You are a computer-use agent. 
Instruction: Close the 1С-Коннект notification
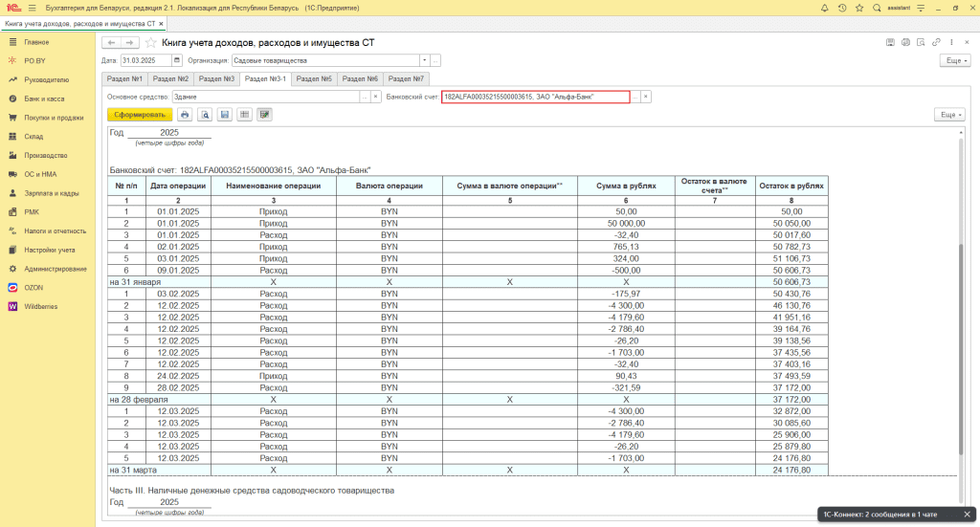pos(967,515)
